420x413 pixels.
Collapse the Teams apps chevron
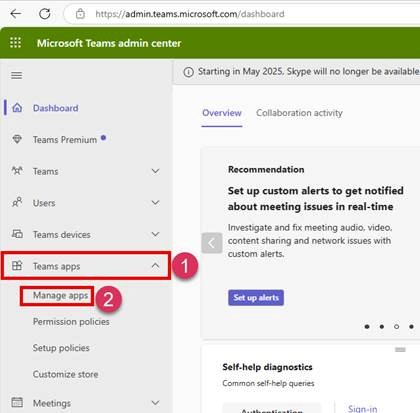click(x=155, y=266)
